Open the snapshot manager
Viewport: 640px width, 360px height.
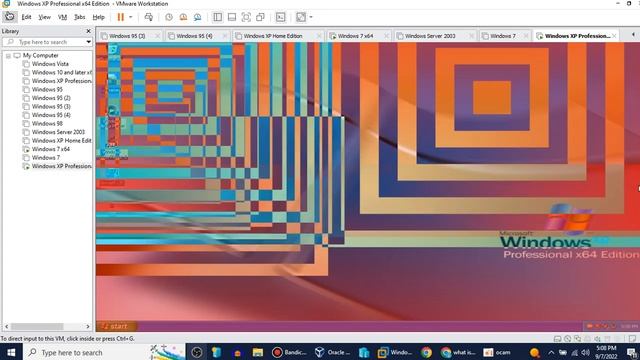(198, 17)
